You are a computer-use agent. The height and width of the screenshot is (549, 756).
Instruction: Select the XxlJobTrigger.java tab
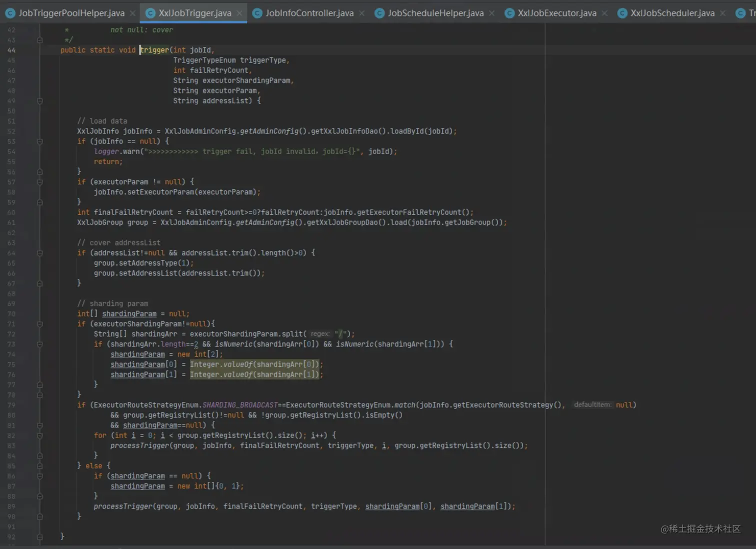pos(194,13)
